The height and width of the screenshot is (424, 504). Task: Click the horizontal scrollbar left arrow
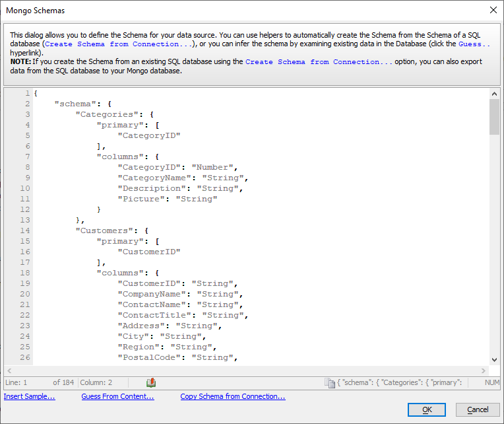[9, 371]
